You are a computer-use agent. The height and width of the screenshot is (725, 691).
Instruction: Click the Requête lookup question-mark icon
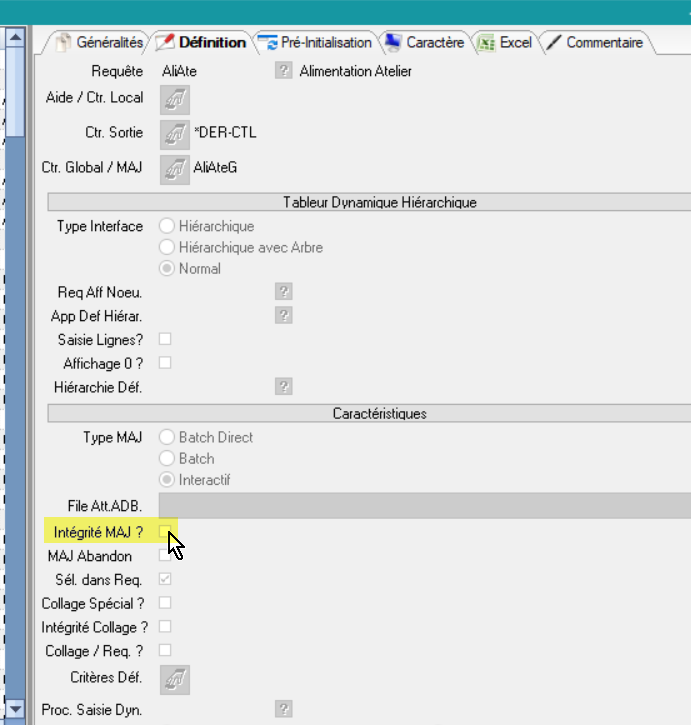[284, 71]
